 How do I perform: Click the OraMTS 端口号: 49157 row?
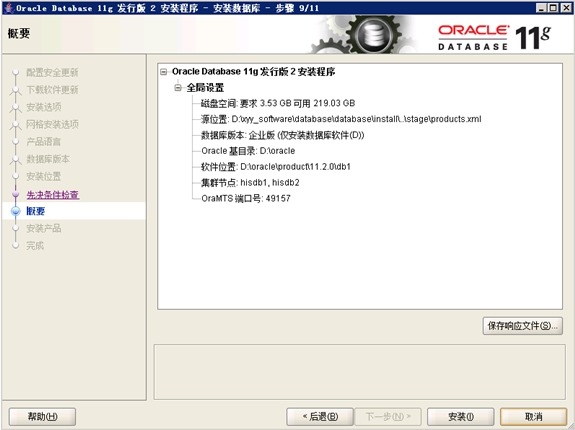click(x=246, y=199)
